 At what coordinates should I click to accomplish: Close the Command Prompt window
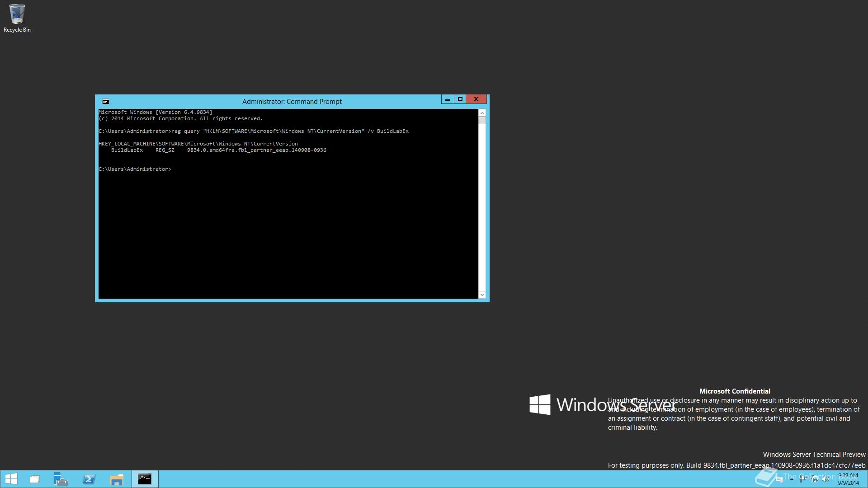pyautogui.click(x=476, y=99)
